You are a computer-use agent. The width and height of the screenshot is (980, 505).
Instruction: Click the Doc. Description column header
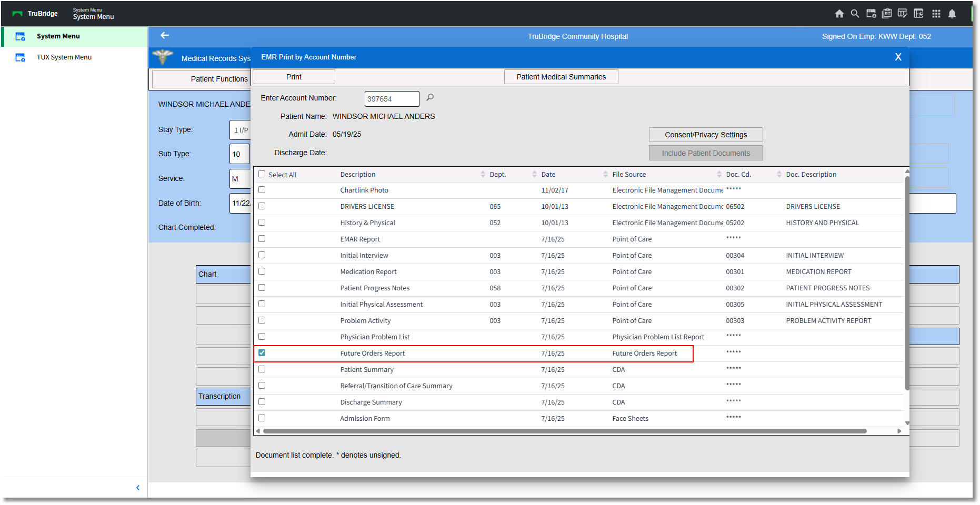tap(811, 175)
